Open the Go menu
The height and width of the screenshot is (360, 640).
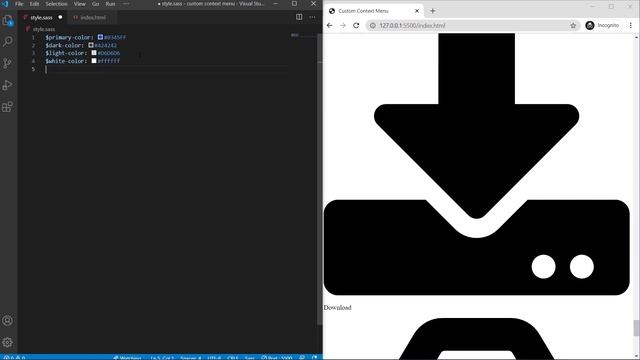[96, 4]
